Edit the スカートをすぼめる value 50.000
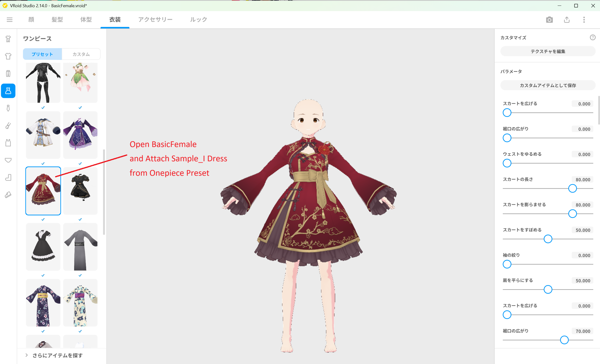The image size is (600, 364). point(582,230)
